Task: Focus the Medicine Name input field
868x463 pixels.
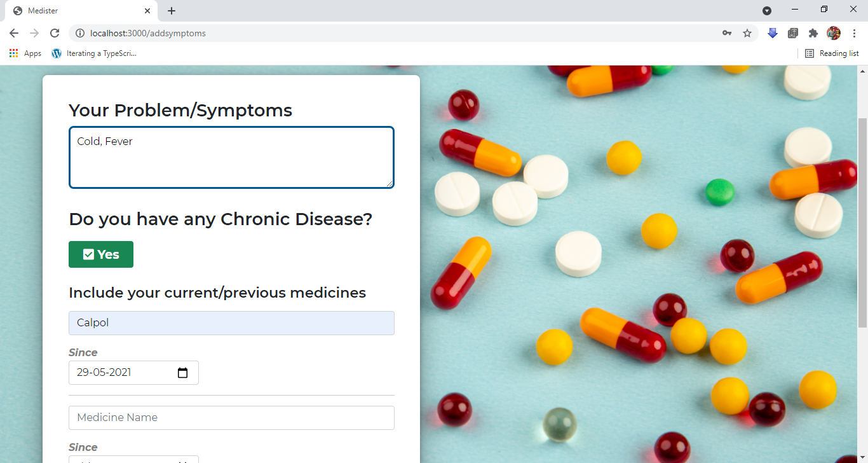Action: (x=231, y=418)
